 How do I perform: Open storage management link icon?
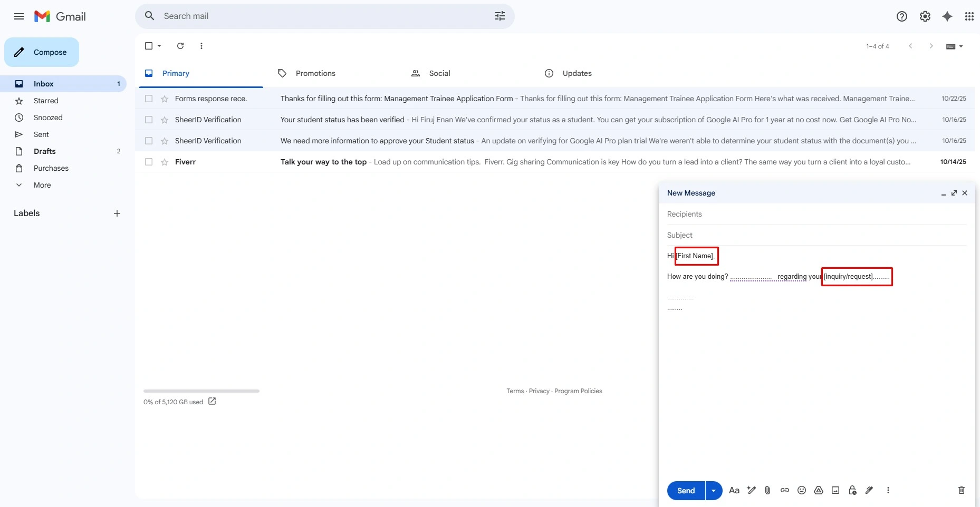click(212, 402)
